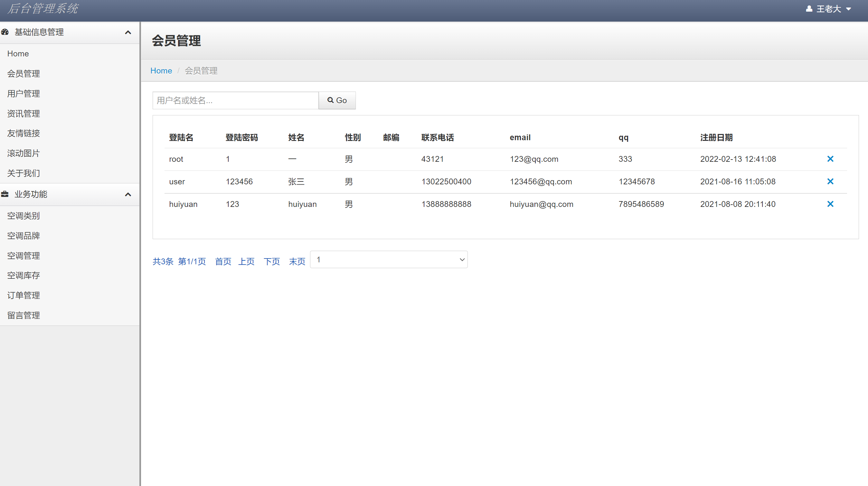Click the dashboard icon beside 基础信息管理
868x486 pixels.
5,32
